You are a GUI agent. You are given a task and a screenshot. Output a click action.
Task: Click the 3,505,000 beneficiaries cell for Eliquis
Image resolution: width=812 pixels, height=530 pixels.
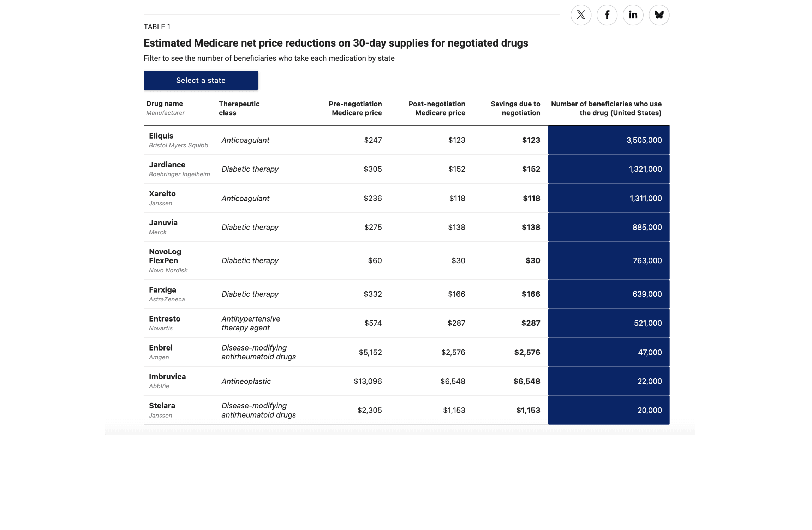point(609,140)
